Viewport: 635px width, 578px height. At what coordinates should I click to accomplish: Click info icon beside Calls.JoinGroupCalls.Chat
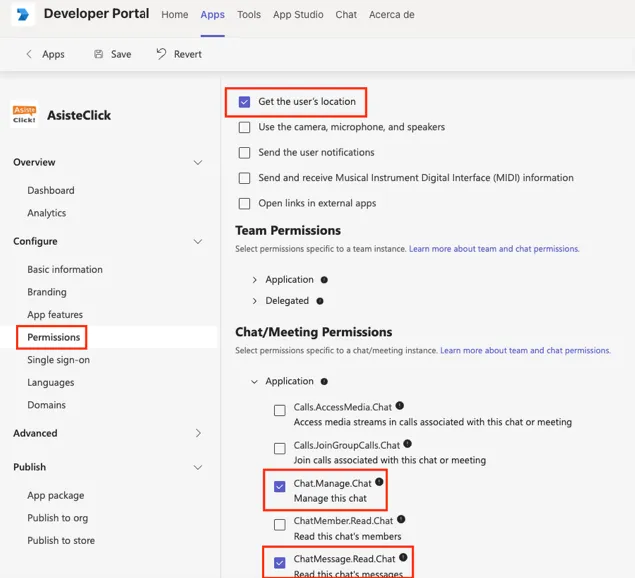point(408,444)
